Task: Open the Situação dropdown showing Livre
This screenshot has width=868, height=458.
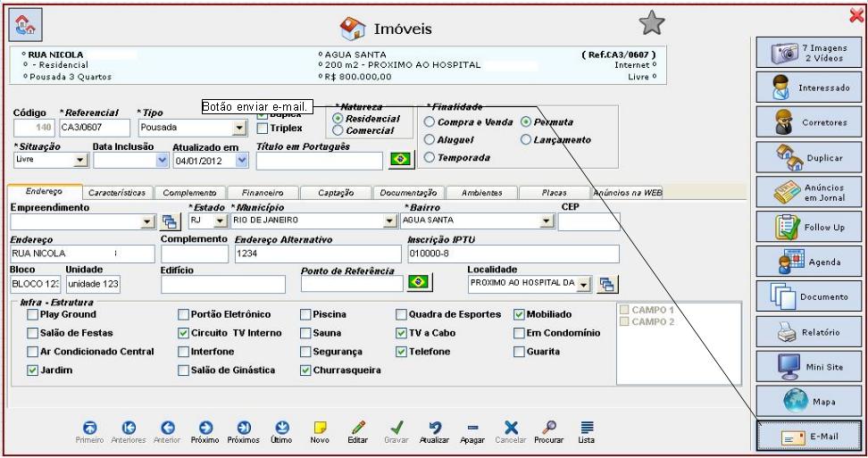Action: coord(80,160)
